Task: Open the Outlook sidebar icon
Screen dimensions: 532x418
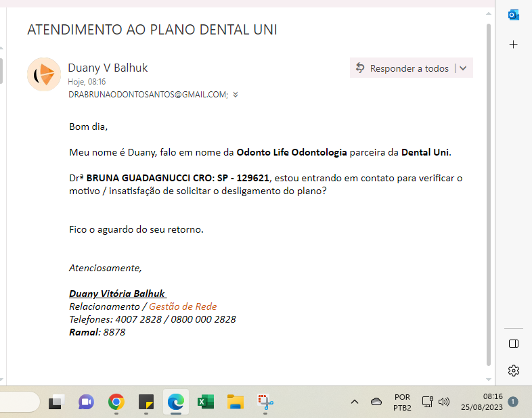Action: pos(513,15)
